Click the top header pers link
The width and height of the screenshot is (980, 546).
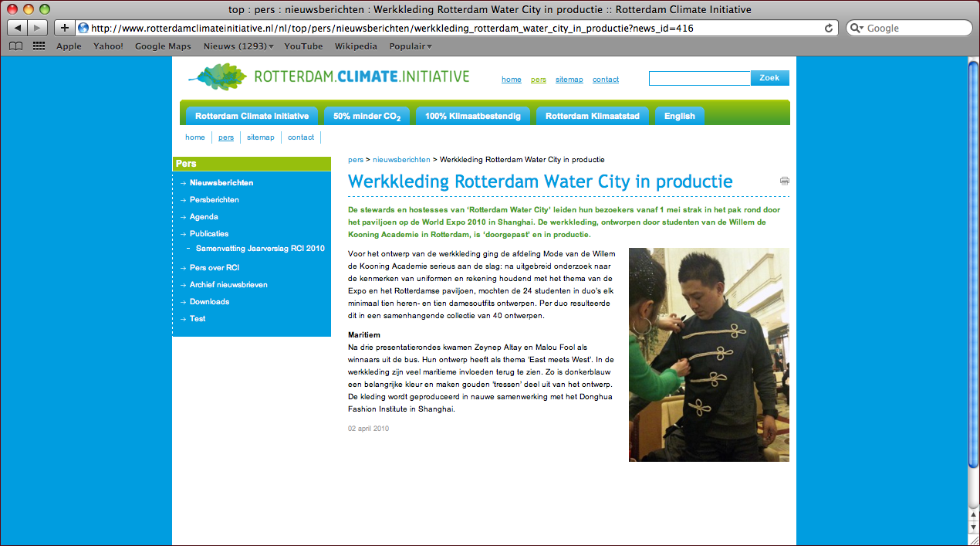pyautogui.click(x=539, y=80)
